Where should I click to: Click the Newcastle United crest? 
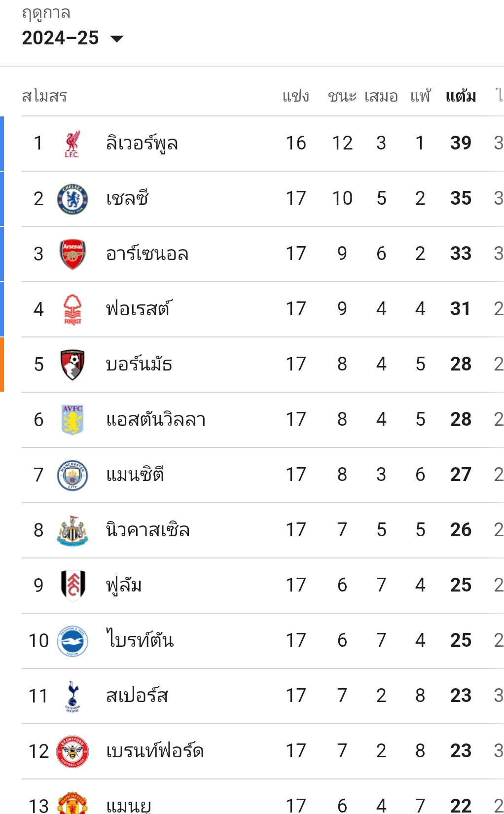[72, 530]
